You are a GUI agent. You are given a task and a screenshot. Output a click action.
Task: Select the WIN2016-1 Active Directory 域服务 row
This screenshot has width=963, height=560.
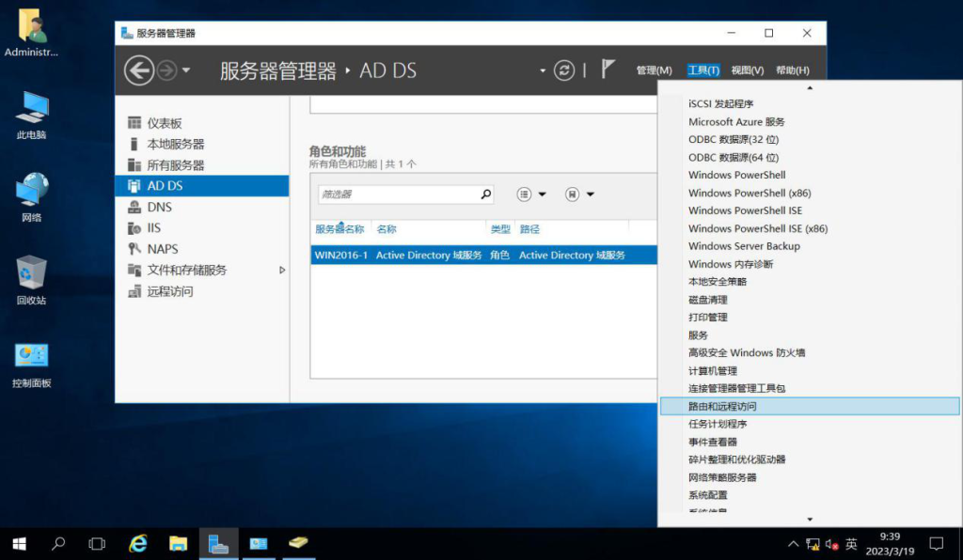pyautogui.click(x=484, y=256)
